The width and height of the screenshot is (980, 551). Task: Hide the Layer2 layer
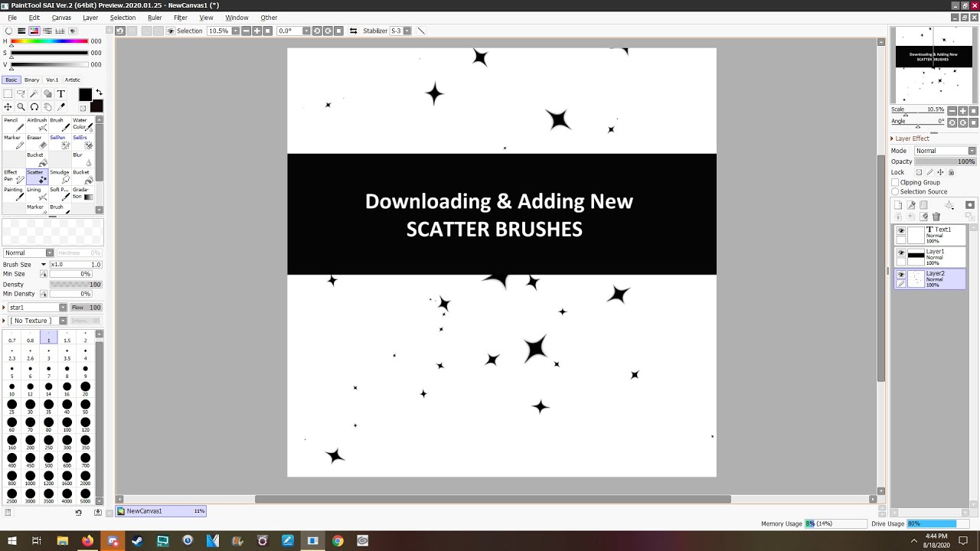click(901, 274)
